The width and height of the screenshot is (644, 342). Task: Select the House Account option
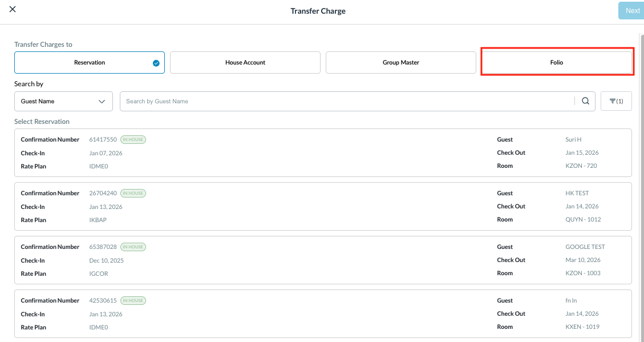(245, 63)
